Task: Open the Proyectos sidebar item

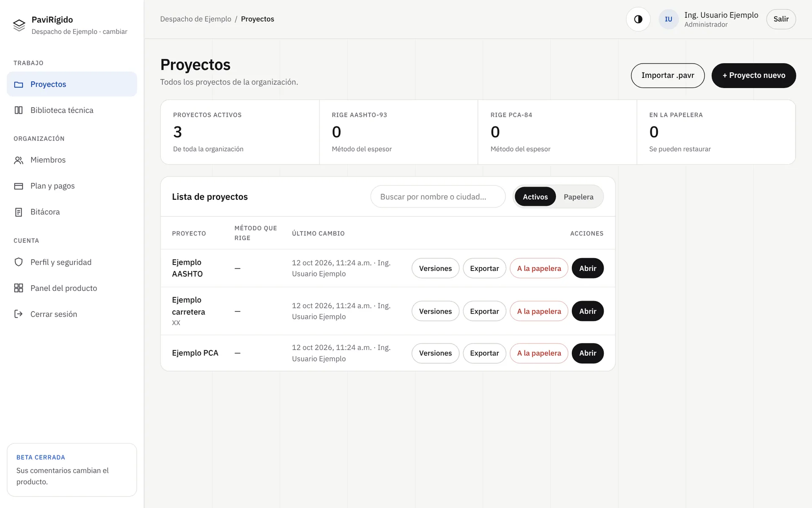Action: 72,84
